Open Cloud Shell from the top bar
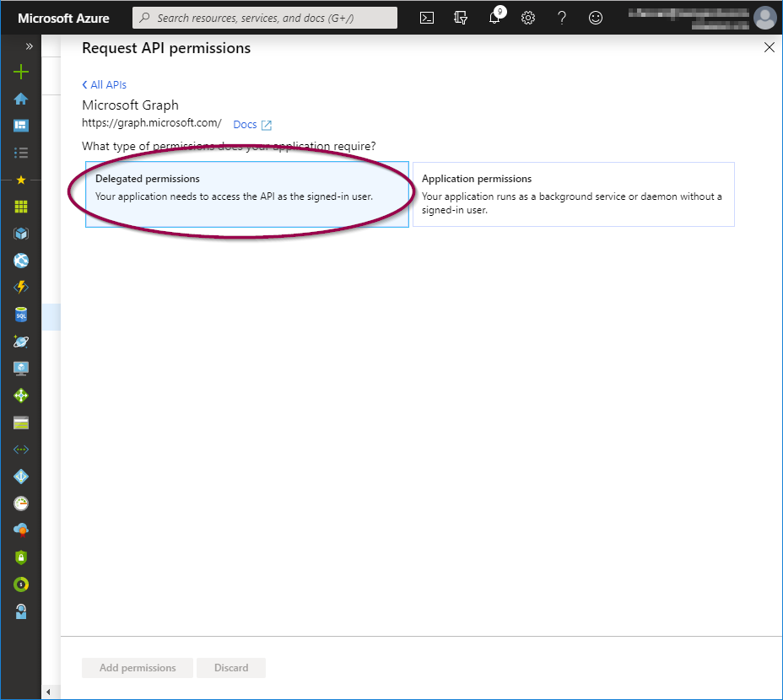 (x=426, y=18)
